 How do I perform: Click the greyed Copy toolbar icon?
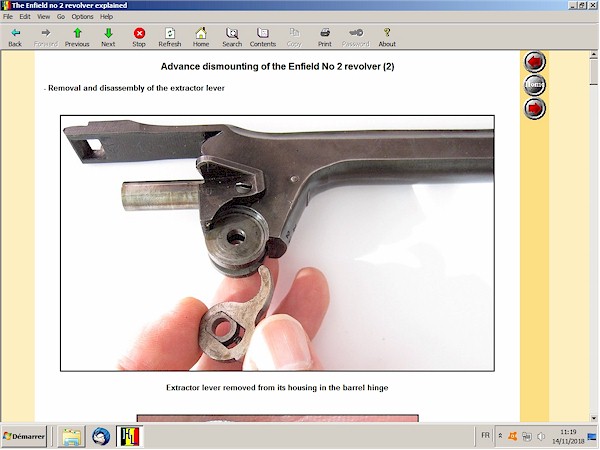(x=294, y=38)
